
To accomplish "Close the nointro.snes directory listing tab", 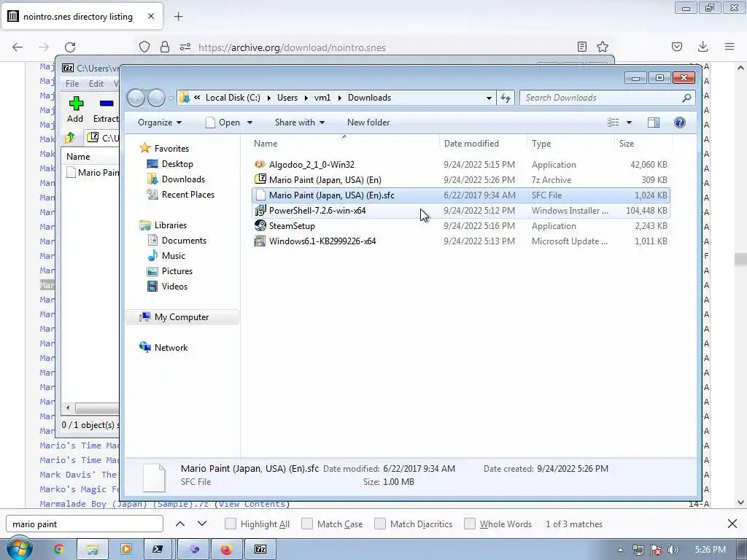I will (x=151, y=16).
